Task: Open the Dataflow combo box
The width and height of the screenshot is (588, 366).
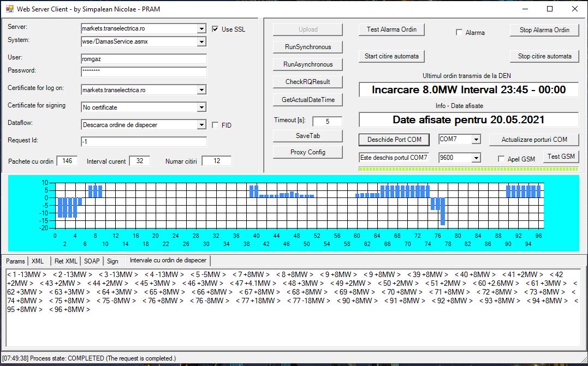Action: 201,125
